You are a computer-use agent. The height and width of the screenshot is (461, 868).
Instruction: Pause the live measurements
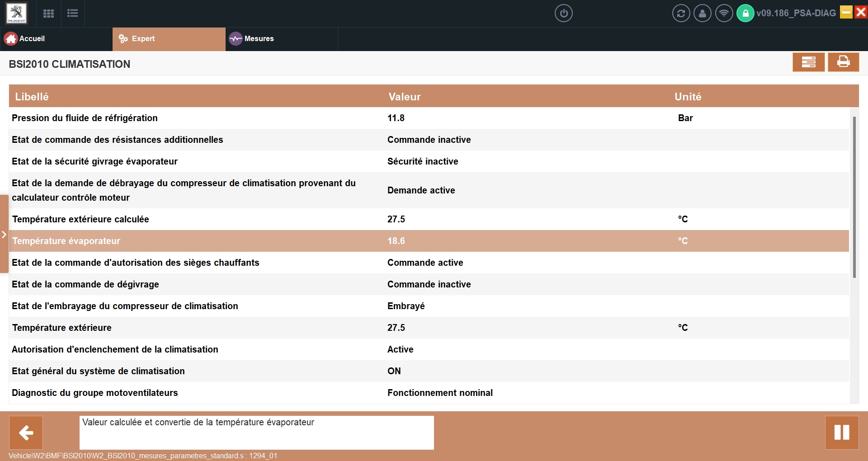(841, 433)
